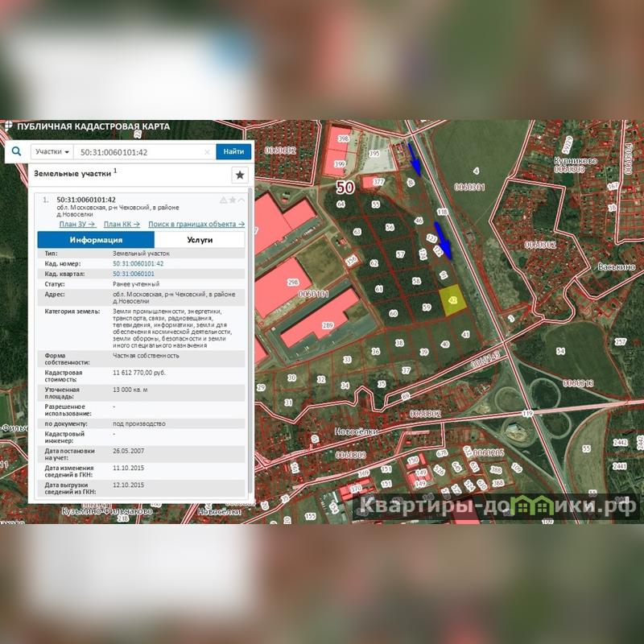
Task: Click parcel label 377 on the map
Action: pos(378,183)
